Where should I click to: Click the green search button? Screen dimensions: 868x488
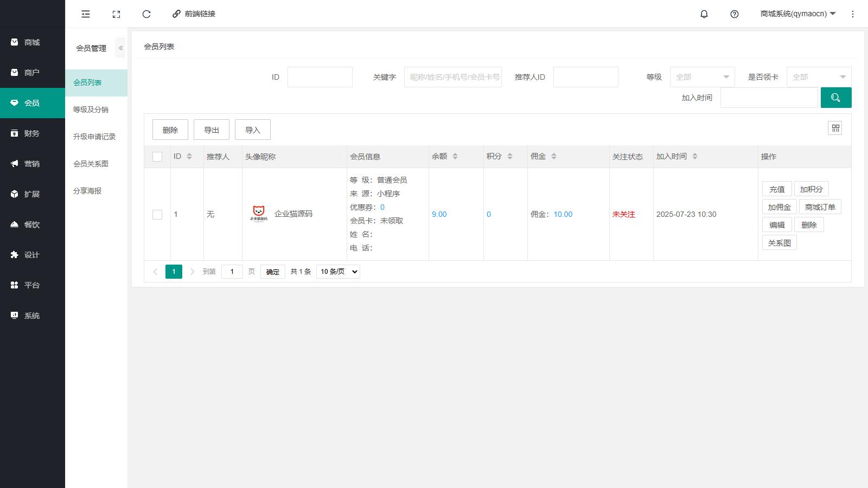click(835, 98)
